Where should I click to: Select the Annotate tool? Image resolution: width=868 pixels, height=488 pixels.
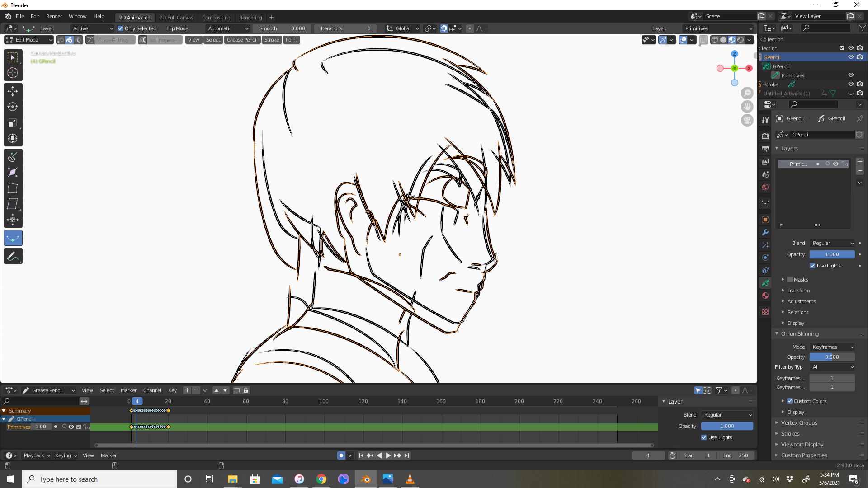click(x=13, y=256)
